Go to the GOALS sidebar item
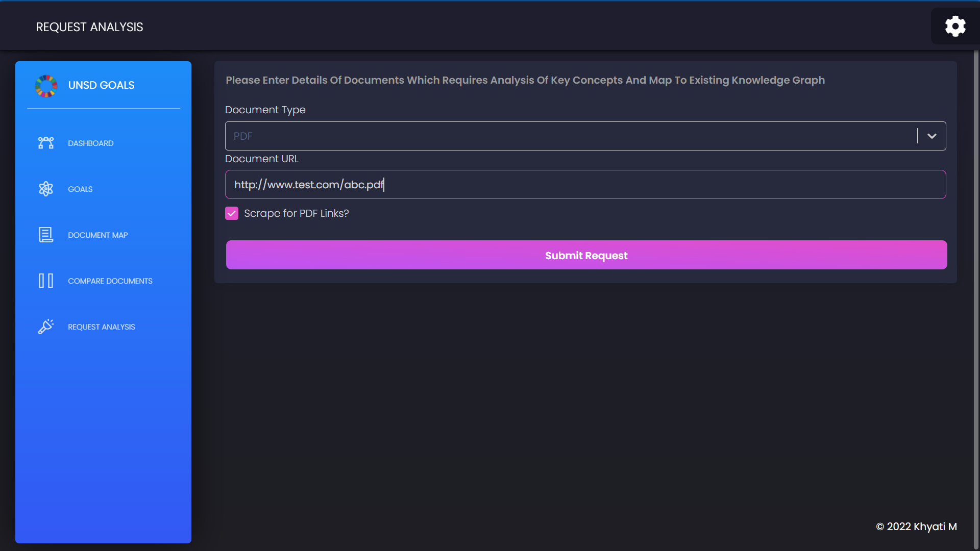This screenshot has width=980, height=551. pyautogui.click(x=80, y=189)
